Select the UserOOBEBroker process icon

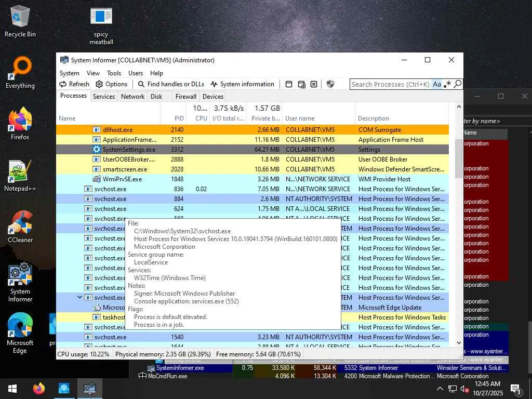click(97, 159)
